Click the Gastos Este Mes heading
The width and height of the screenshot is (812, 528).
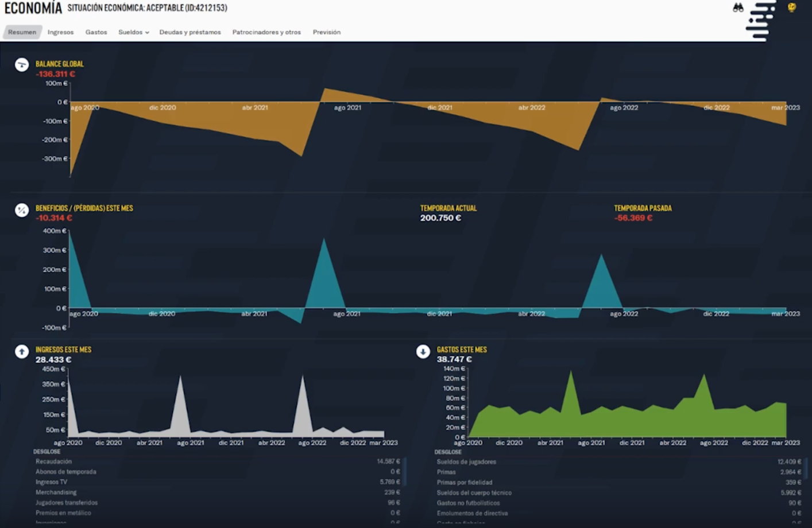tap(462, 350)
